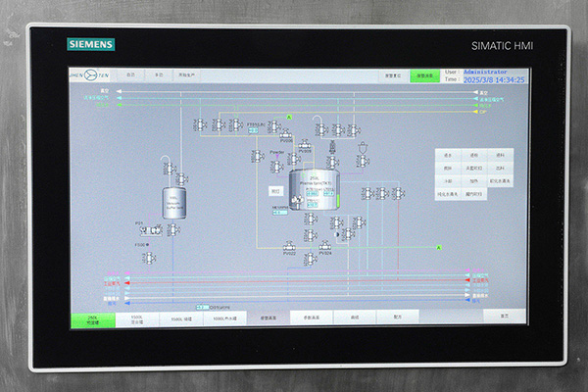This screenshot has width=588, height=392.
Task: Switch to the highlighted green 250L tab
Action: [91, 318]
